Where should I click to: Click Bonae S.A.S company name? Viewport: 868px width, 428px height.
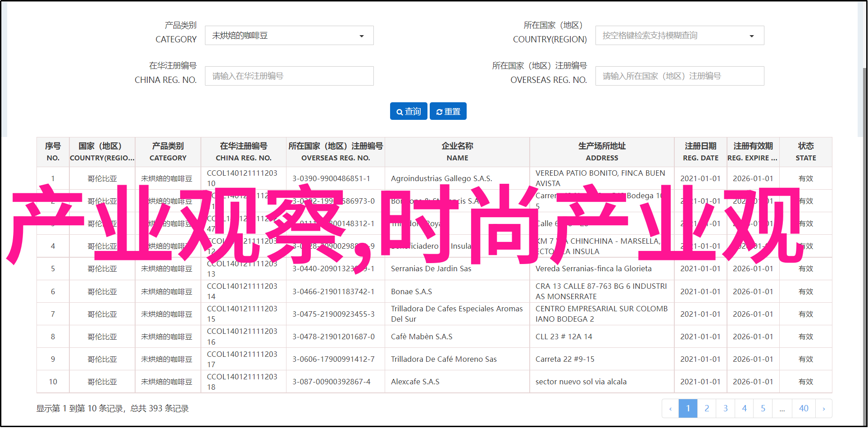[411, 292]
